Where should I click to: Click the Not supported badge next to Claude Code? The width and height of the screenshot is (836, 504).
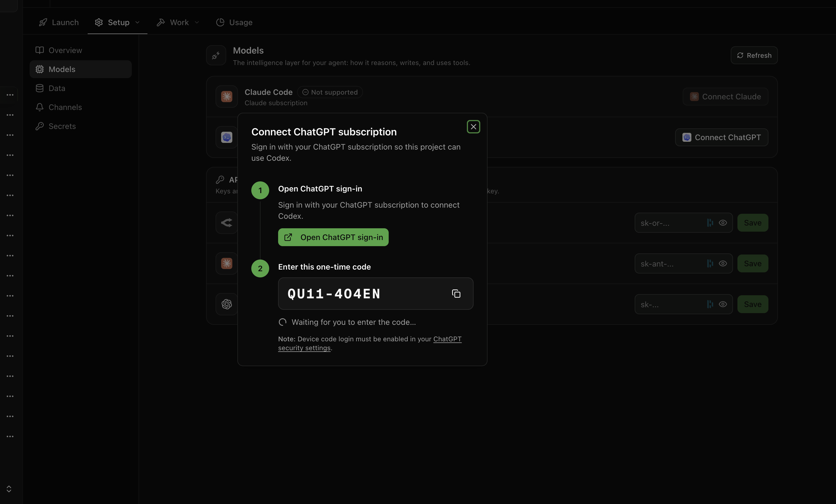pos(330,92)
